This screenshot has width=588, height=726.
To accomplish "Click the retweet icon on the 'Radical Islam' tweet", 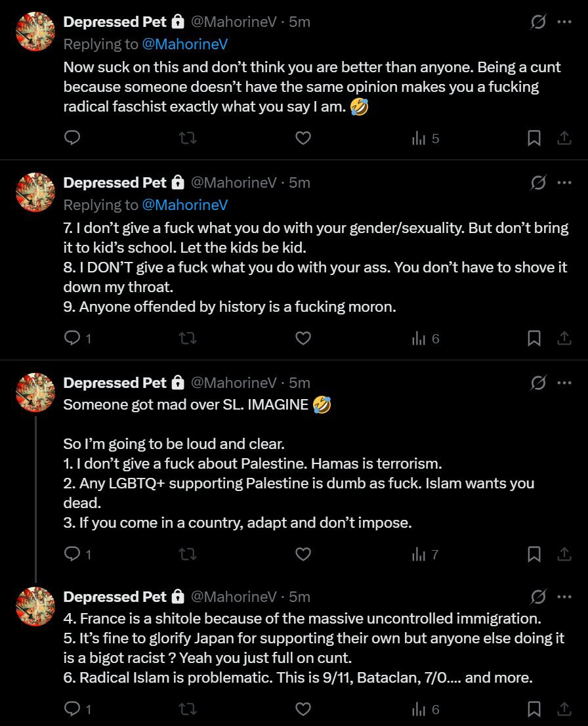I will (x=188, y=709).
